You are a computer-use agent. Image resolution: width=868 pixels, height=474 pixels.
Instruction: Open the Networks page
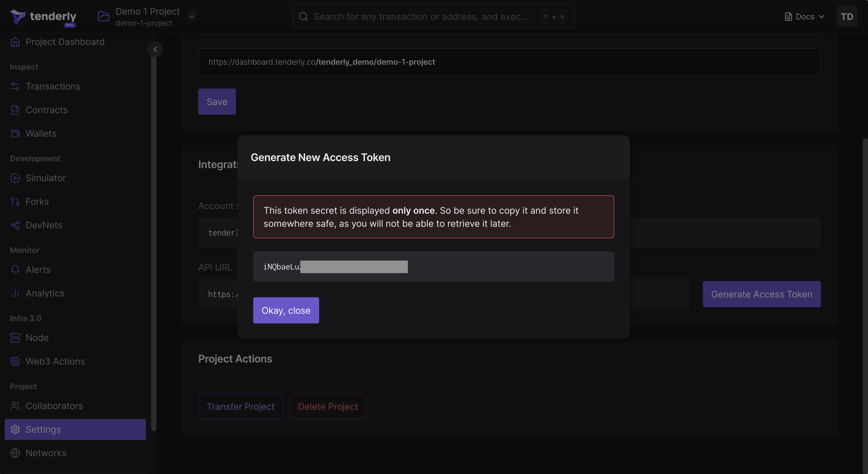click(x=46, y=453)
